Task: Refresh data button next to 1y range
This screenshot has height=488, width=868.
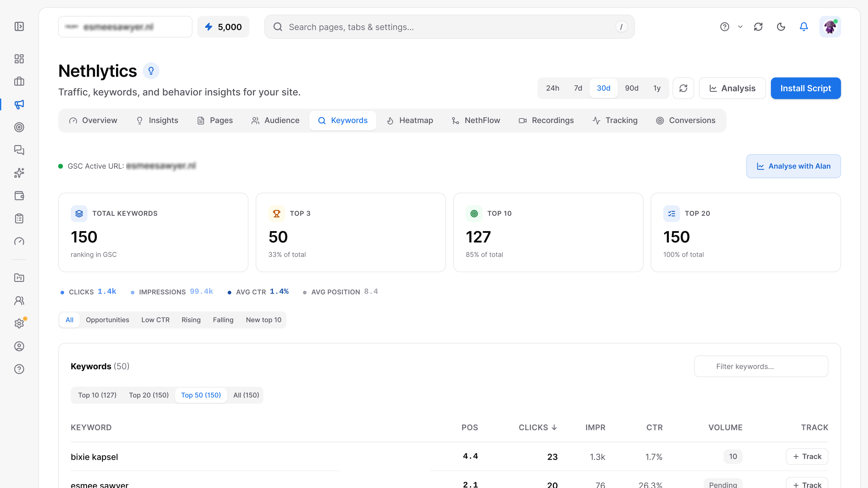Action: point(683,88)
